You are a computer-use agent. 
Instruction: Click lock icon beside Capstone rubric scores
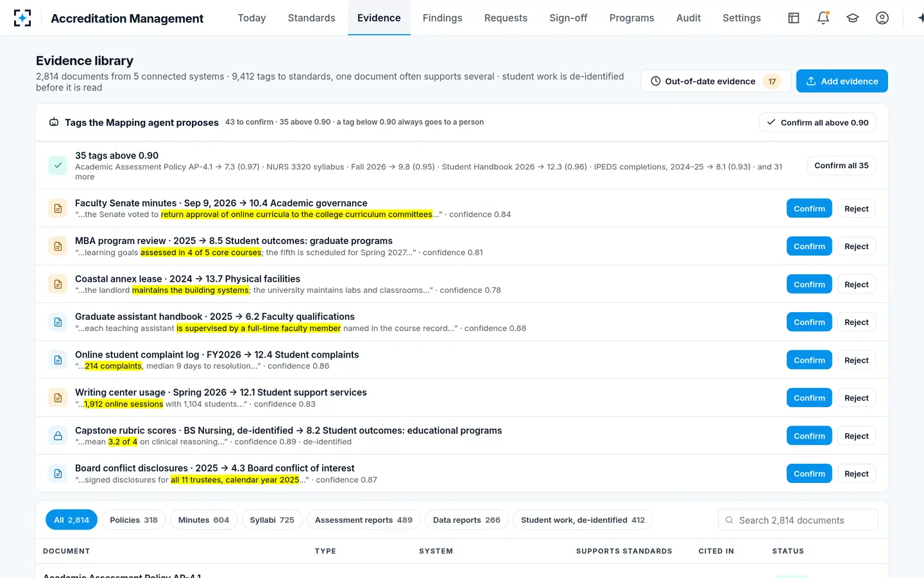[58, 436]
